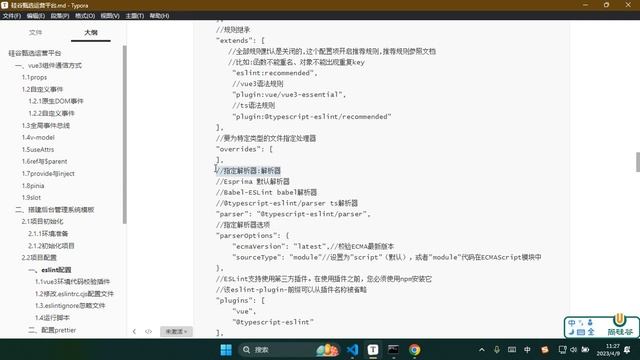Screen dimensions: 640x360
Task: Open the 段落(P) menu
Action: pos(60,16)
